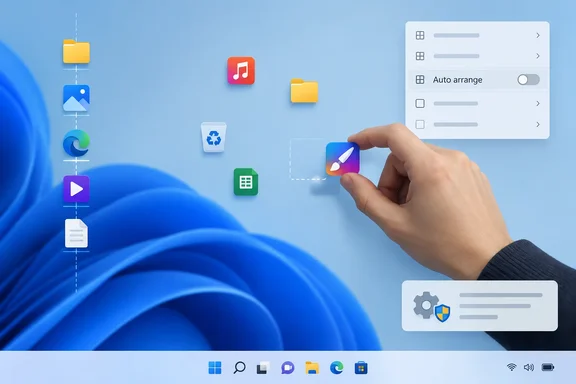
Task: Click the second menu row grid icon
Action: coord(420,56)
